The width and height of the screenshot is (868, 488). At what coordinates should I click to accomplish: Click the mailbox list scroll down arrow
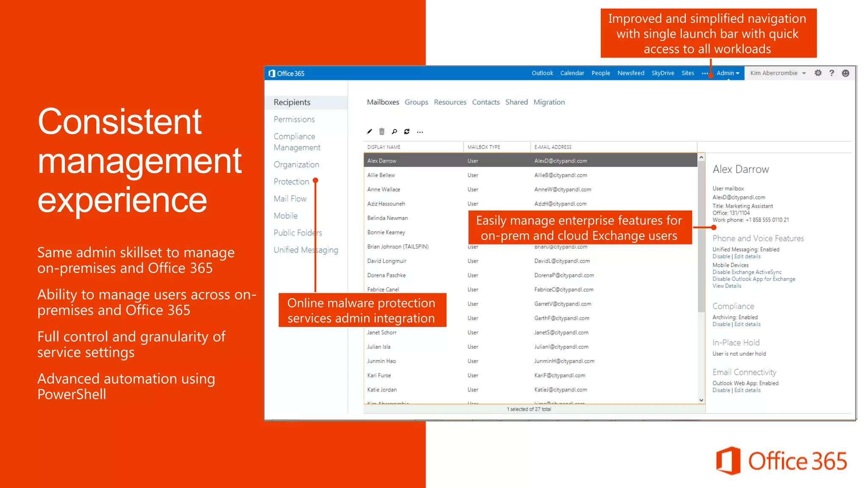[701, 400]
